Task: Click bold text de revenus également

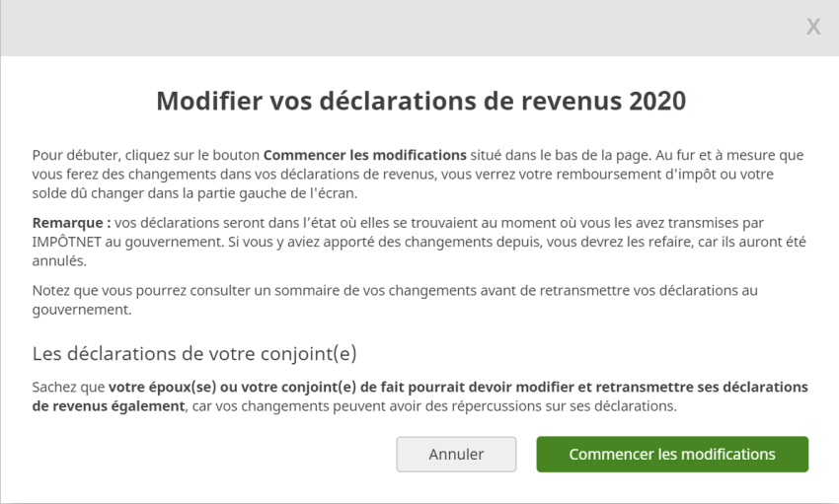Action: [109, 405]
